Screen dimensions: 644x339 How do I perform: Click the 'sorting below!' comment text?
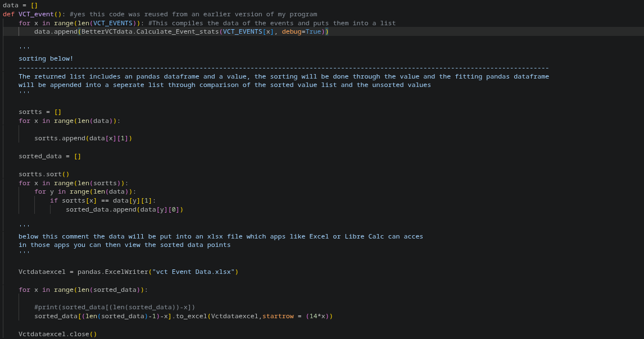46,58
